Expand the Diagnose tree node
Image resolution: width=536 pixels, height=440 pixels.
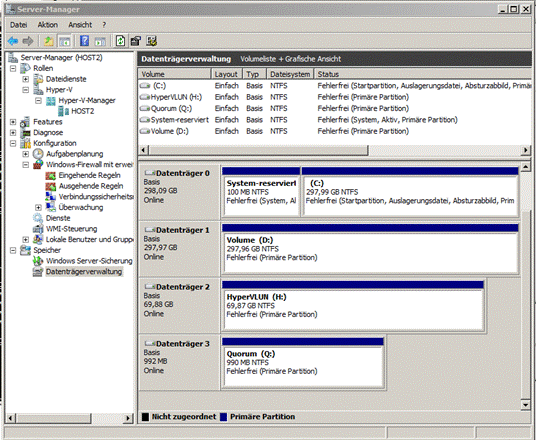13,133
